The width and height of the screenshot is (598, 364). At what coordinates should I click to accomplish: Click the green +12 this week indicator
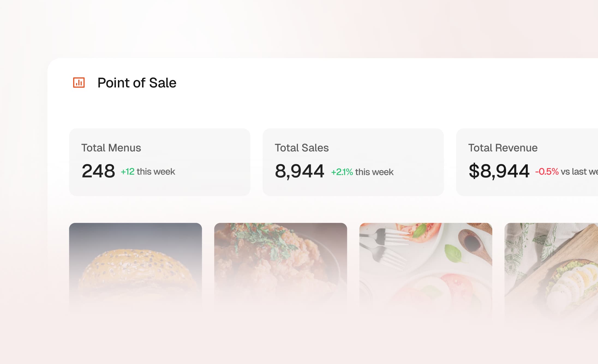[148, 172]
